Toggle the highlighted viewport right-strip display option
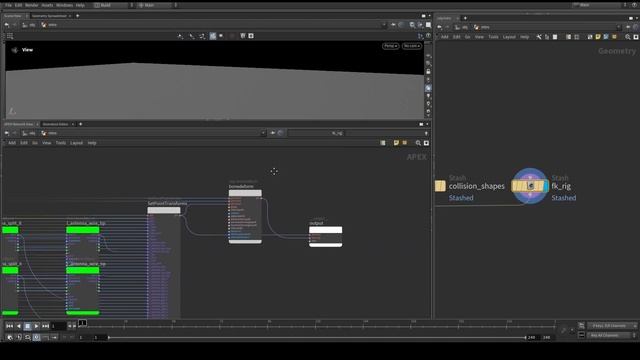Screen dimensions: 640x360 coord(428,88)
